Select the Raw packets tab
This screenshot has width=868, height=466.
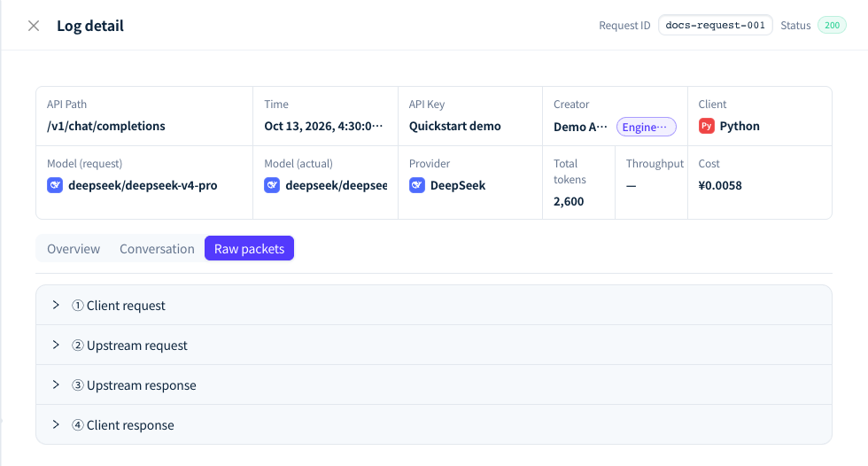click(249, 248)
